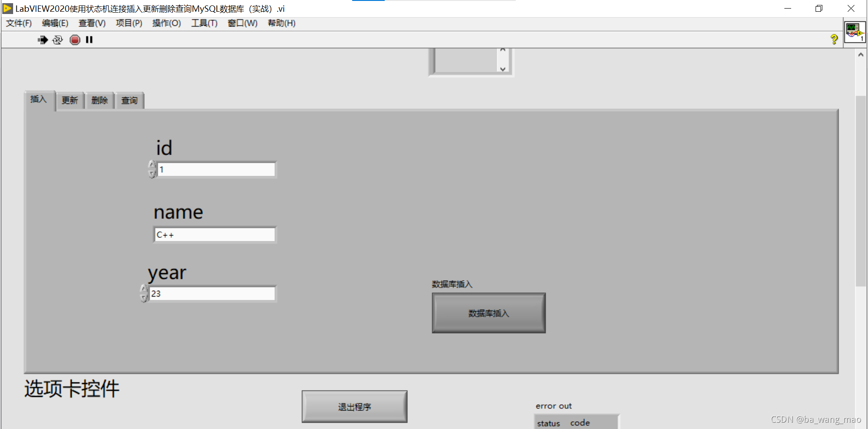The image size is (868, 429).
Task: Switch to the 更新 tab
Action: [70, 100]
